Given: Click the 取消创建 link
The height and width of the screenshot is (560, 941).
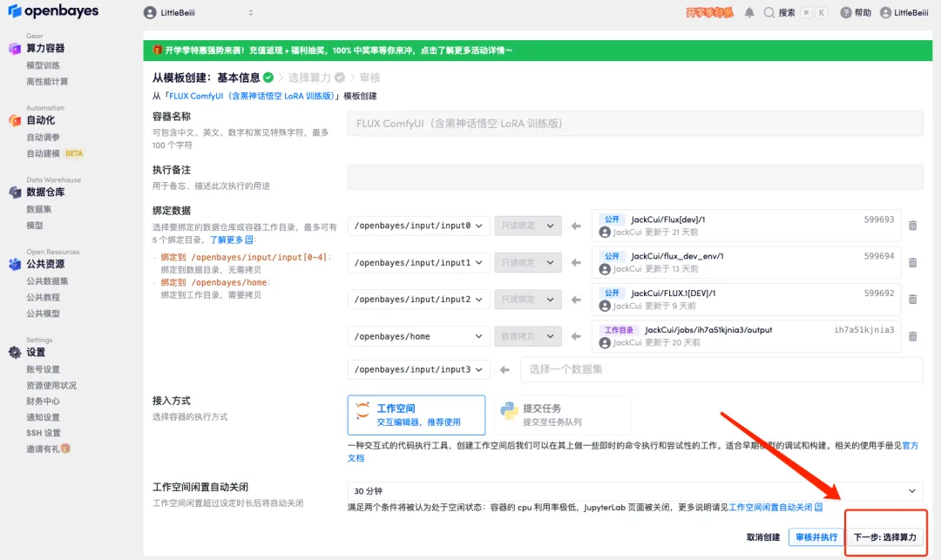Looking at the screenshot, I should [762, 537].
